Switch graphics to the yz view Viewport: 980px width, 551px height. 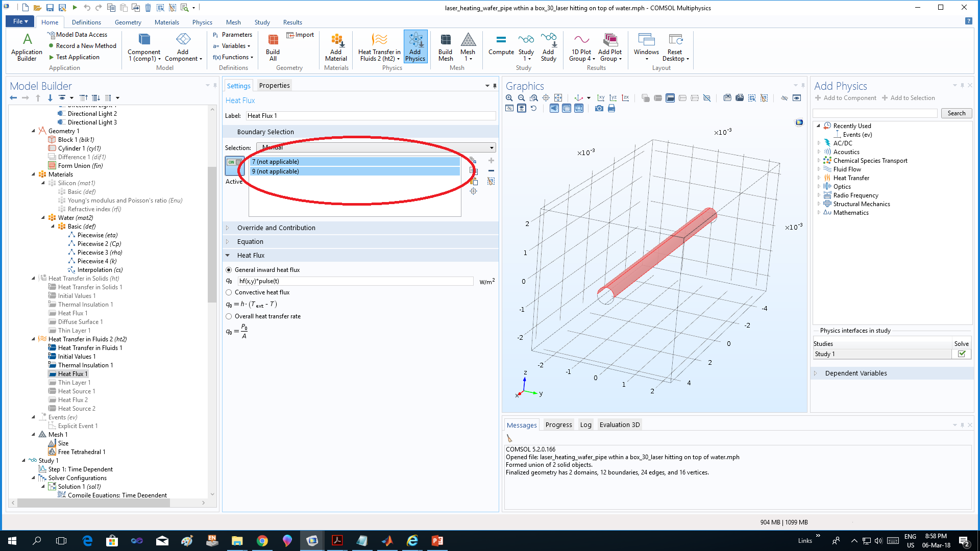click(x=613, y=98)
